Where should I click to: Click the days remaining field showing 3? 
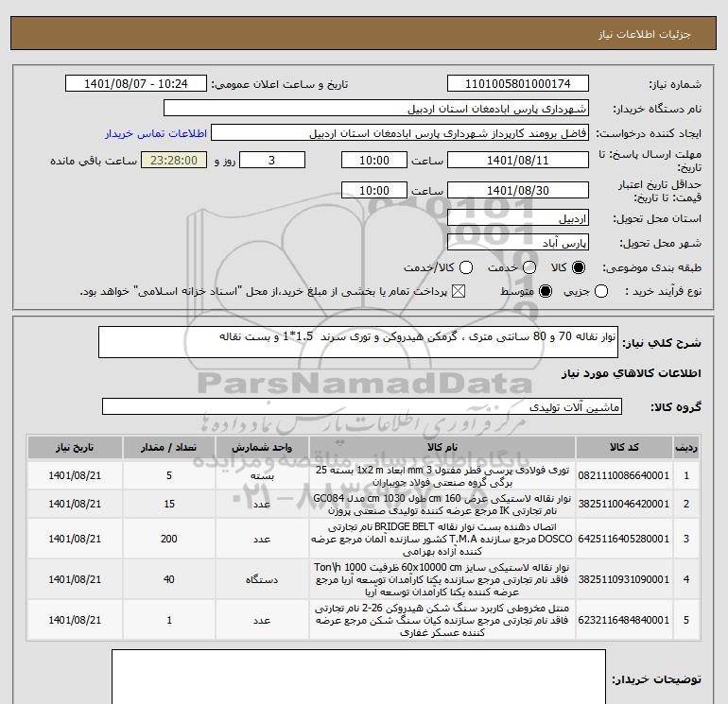coord(271,160)
